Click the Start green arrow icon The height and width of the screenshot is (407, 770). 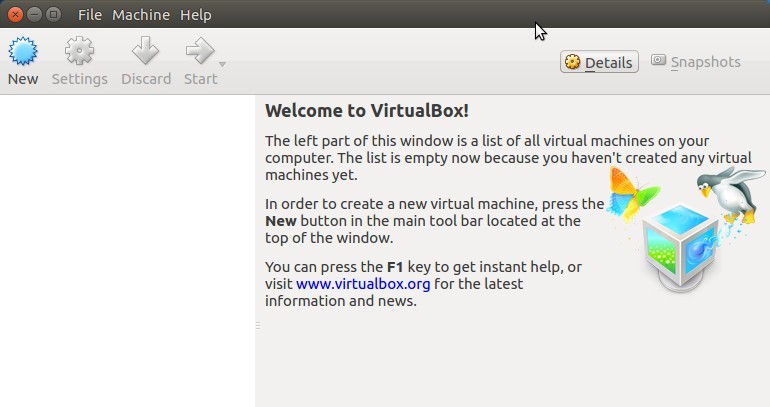200,51
